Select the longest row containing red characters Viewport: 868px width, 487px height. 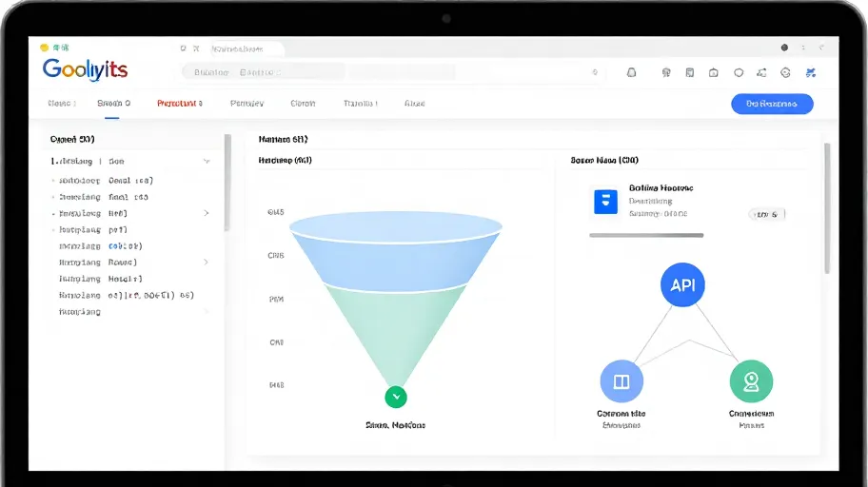click(x=130, y=295)
